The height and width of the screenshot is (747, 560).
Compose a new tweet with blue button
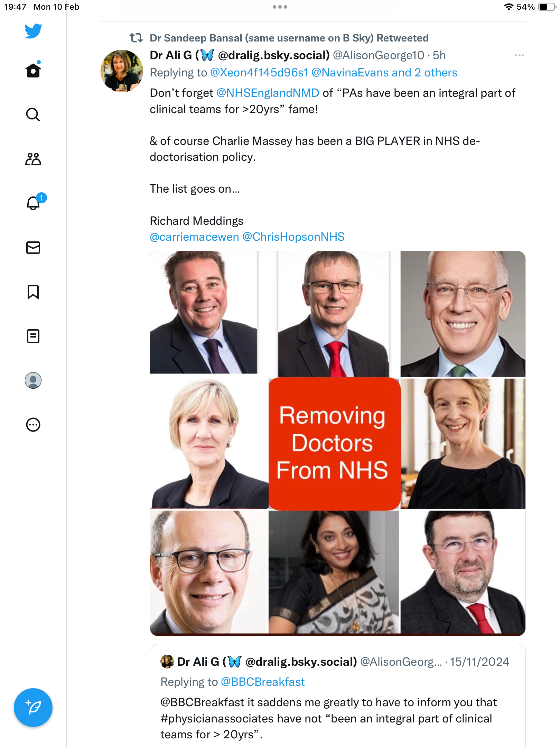[33, 707]
